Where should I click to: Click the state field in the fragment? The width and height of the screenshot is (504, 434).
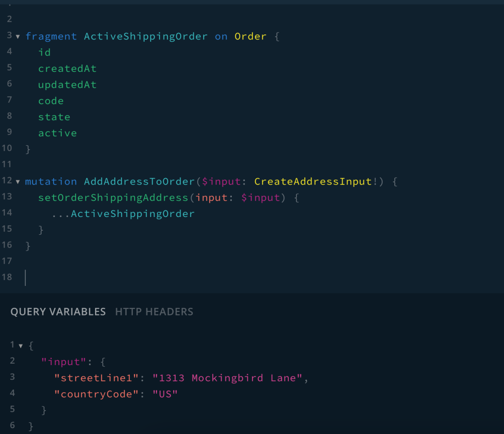[x=54, y=117]
